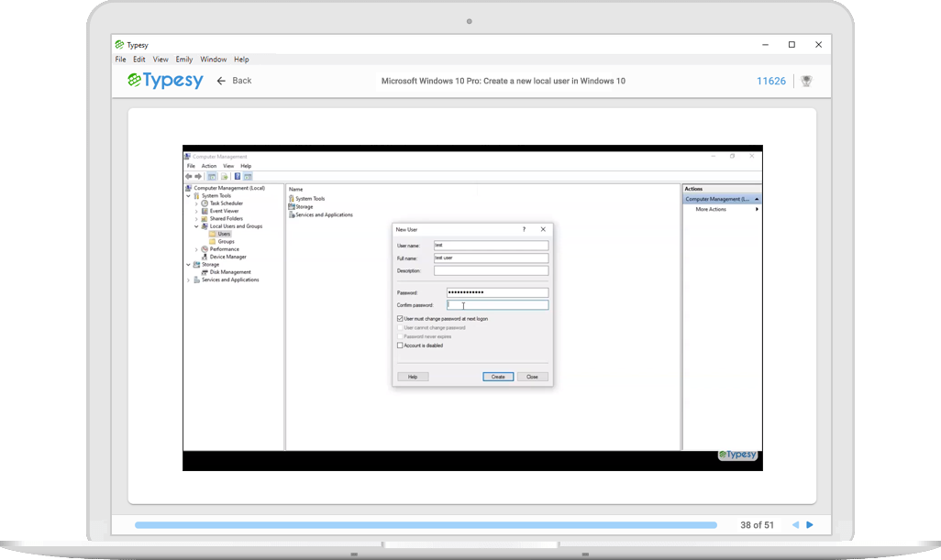Screen dimensions: 941x560
Task: Click the 11626 points counter
Action: click(x=771, y=81)
